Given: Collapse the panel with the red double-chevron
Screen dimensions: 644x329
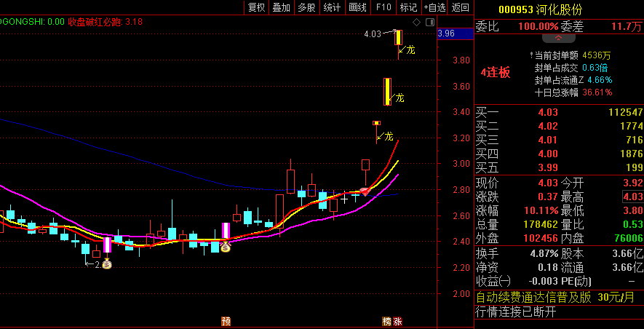Looking at the screenshot, I should pyautogui.click(x=559, y=38).
